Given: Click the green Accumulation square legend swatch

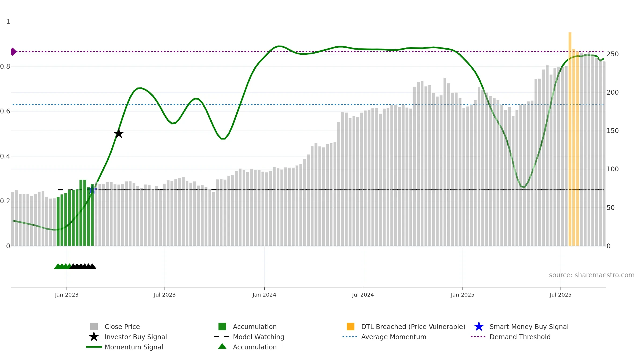Looking at the screenshot, I should tap(222, 327).
